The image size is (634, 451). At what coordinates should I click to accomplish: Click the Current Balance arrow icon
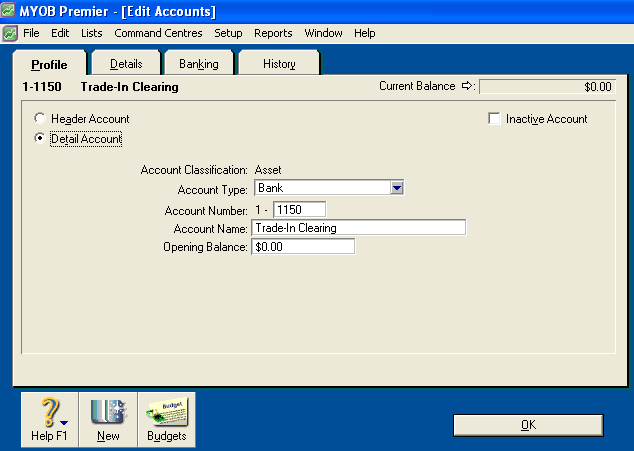[467, 86]
